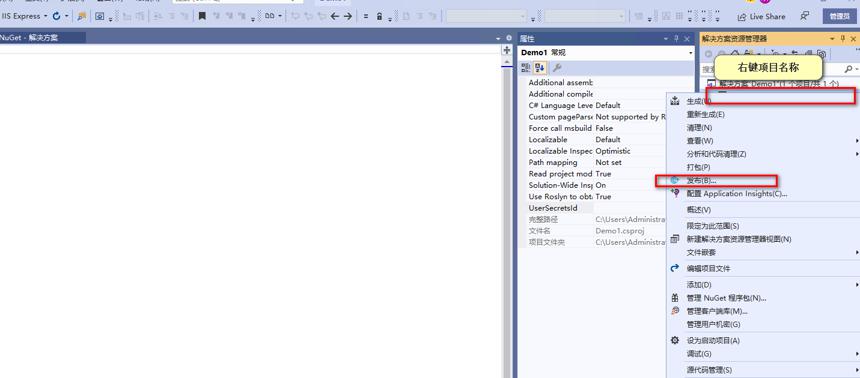Click the refresh browser icon beside IIS Express
This screenshot has width=860, height=378.
coord(56,16)
